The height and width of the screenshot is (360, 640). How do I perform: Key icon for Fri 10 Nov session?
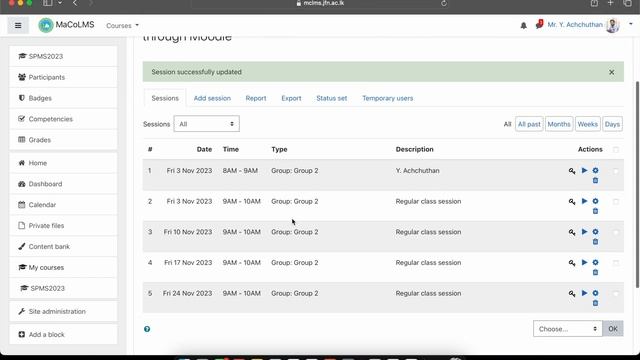[x=572, y=232]
